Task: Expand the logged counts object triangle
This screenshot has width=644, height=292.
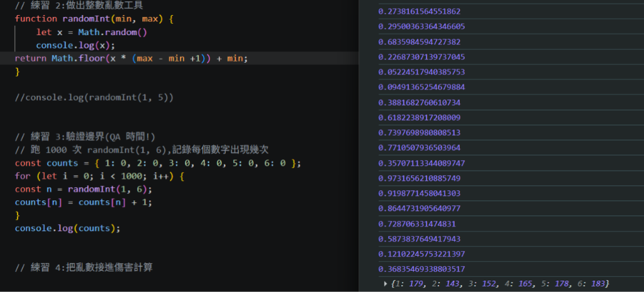Action: point(385,283)
